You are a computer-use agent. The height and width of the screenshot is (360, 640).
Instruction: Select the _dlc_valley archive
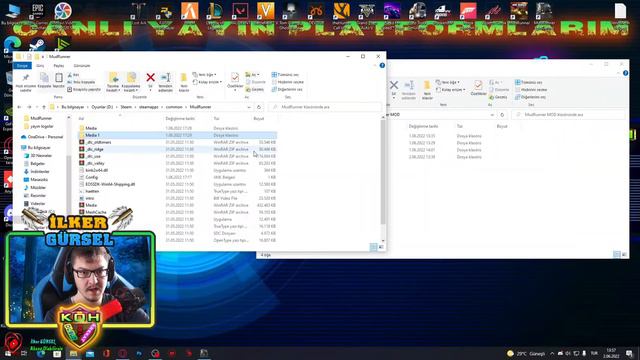pos(178,163)
